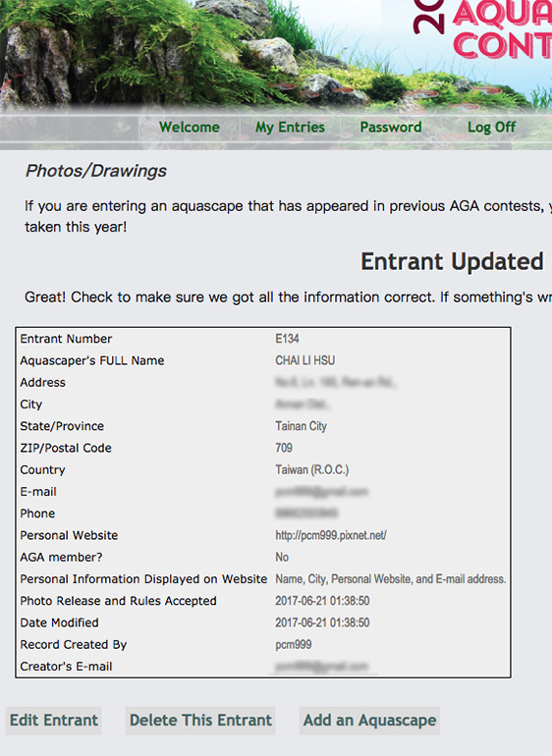
Task: Click the Entrant Number label
Action: click(66, 339)
